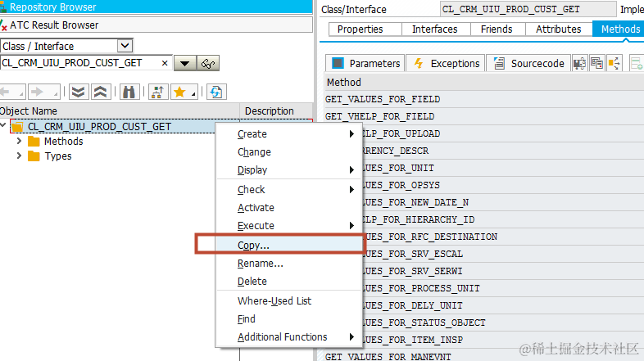Choose Copy... from the context menu

[x=288, y=245]
